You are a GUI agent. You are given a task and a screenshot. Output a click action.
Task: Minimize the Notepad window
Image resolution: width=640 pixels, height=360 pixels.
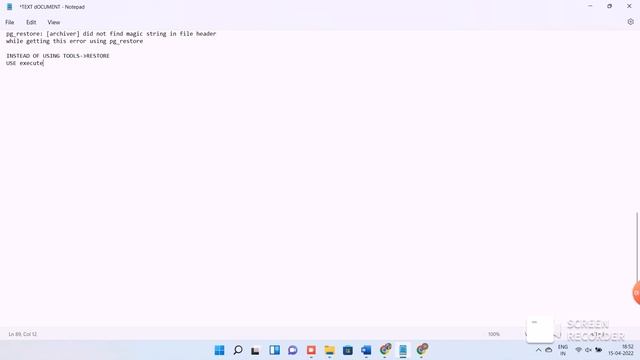point(590,7)
